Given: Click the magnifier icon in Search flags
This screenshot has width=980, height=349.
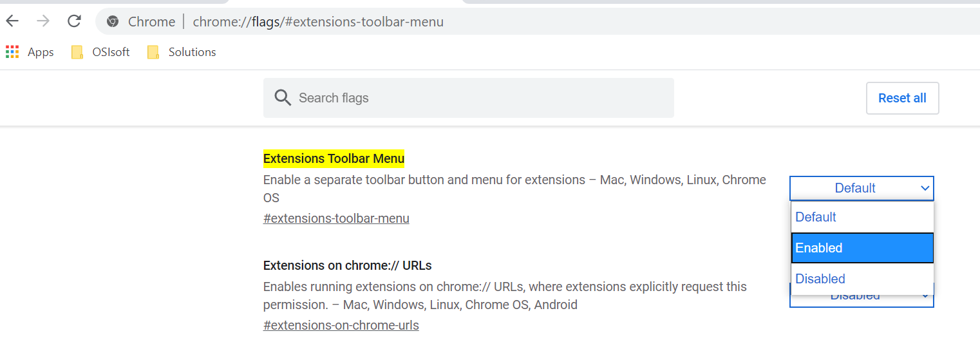Looking at the screenshot, I should [283, 98].
